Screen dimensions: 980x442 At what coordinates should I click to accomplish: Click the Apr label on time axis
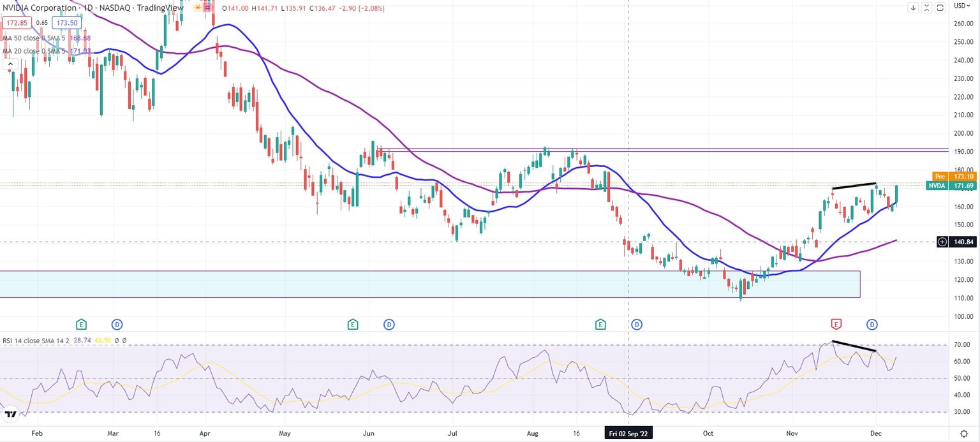click(x=204, y=433)
